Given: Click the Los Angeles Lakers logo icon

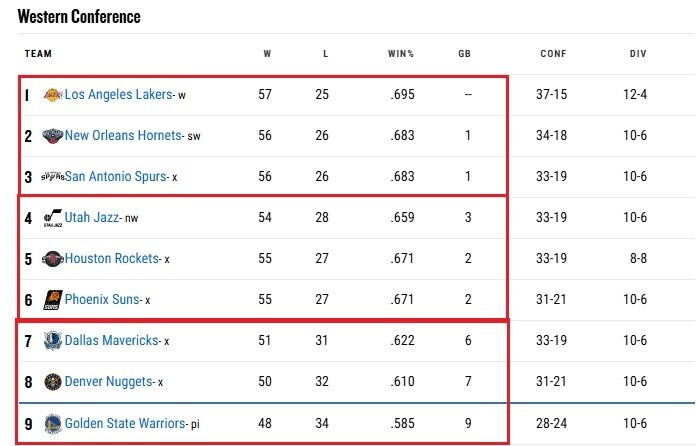Looking at the screenshot, I should 53,95.
